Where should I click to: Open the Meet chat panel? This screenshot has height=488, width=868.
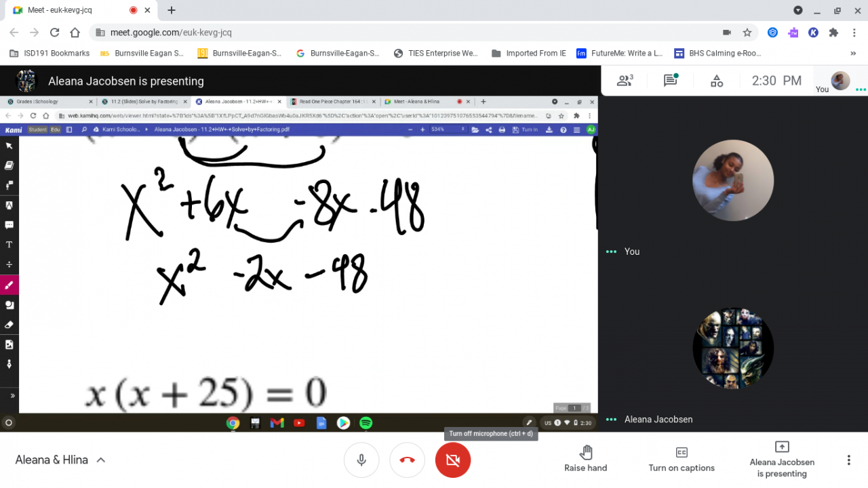pos(671,81)
